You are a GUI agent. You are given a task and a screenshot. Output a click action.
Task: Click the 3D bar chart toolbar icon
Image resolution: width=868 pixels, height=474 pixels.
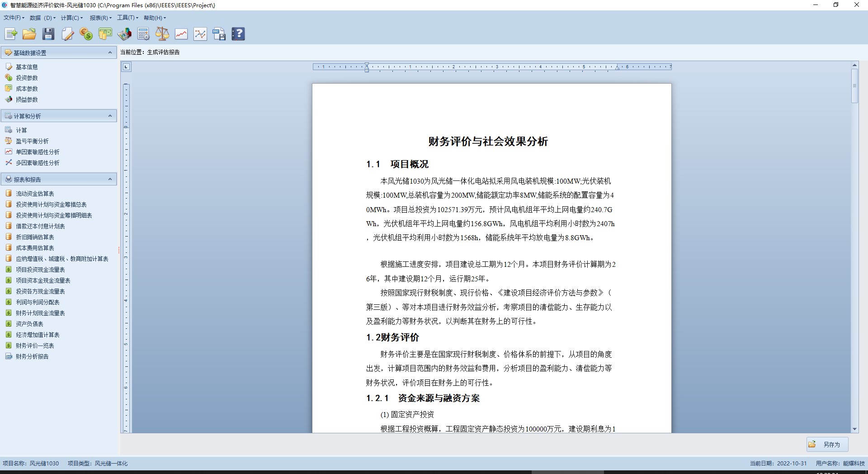point(124,34)
